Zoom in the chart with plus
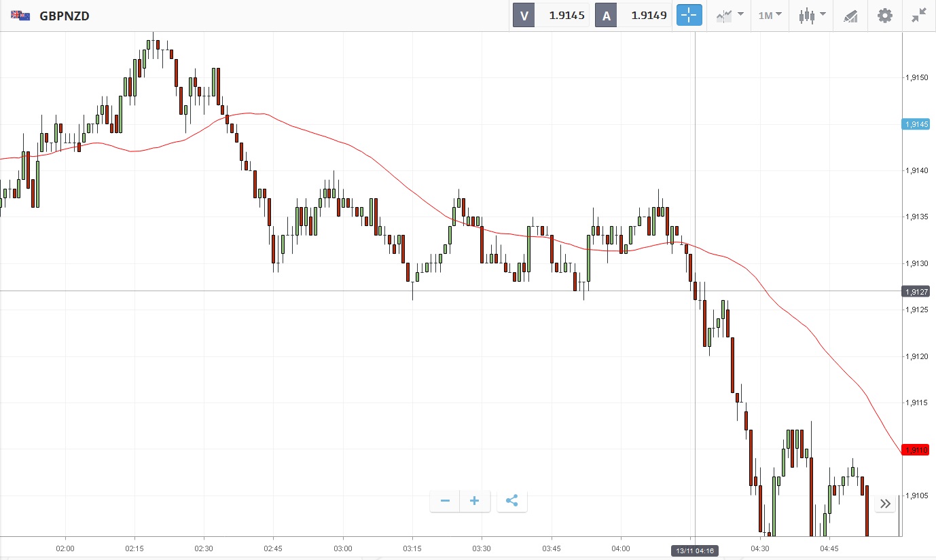The image size is (936, 560). (x=475, y=501)
